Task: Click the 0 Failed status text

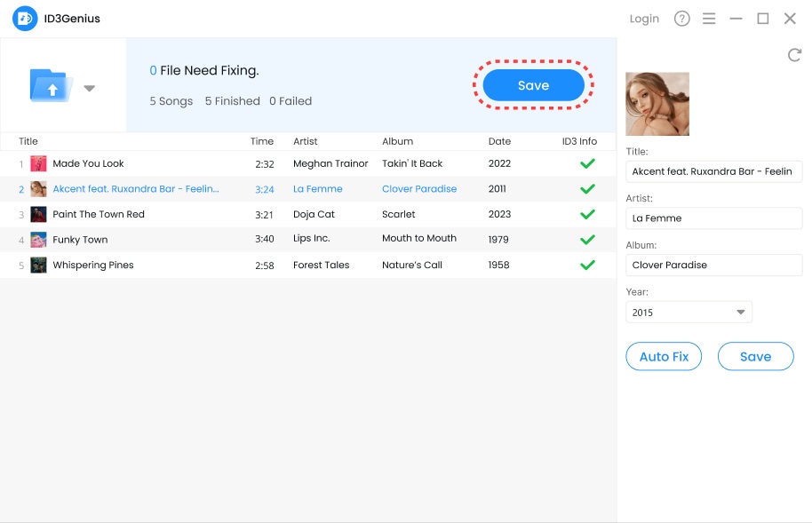Action: pyautogui.click(x=291, y=101)
